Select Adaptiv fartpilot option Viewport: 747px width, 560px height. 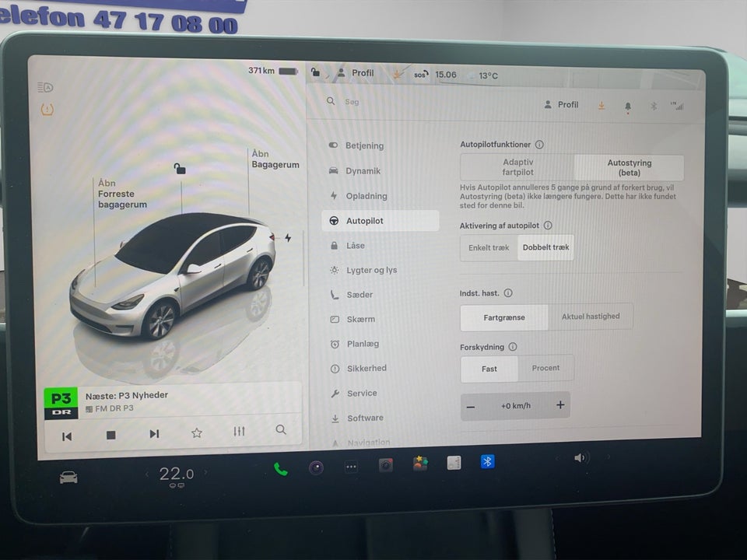click(x=517, y=167)
